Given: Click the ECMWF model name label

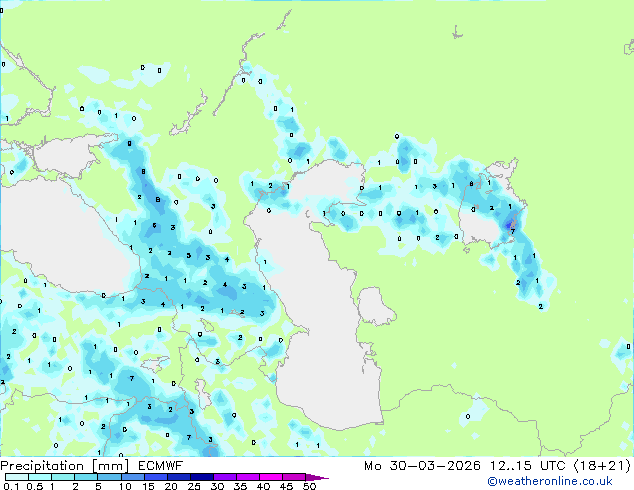Looking at the screenshot, I should pyautogui.click(x=161, y=466).
